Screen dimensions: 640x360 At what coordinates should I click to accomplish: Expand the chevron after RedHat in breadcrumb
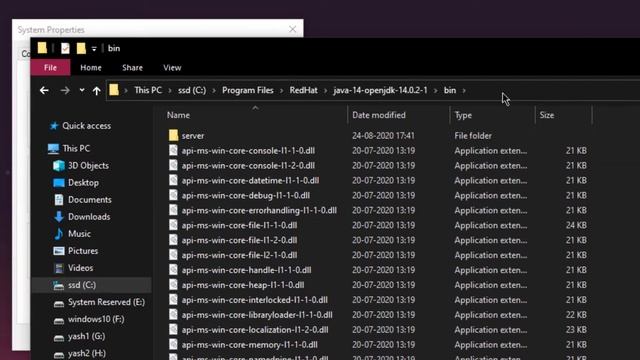tap(325, 91)
